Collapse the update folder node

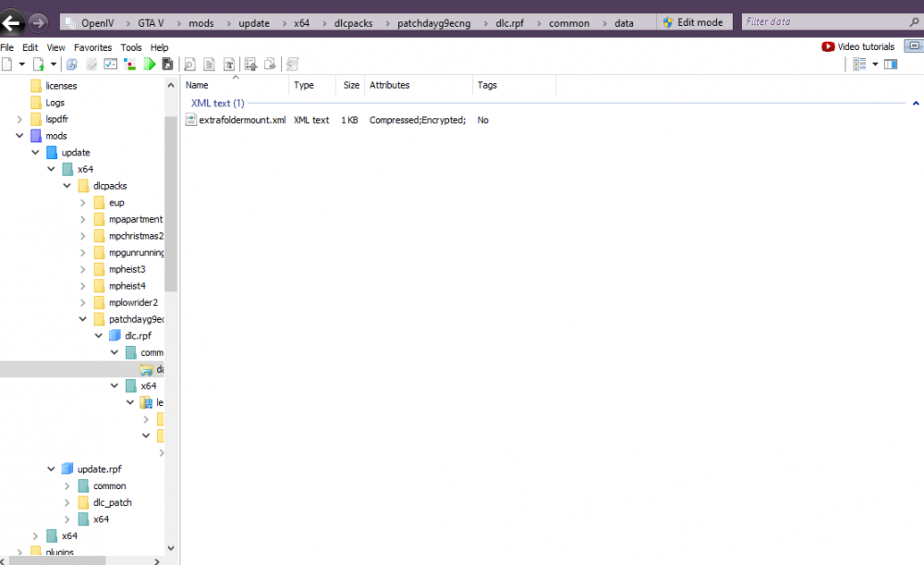(35, 153)
